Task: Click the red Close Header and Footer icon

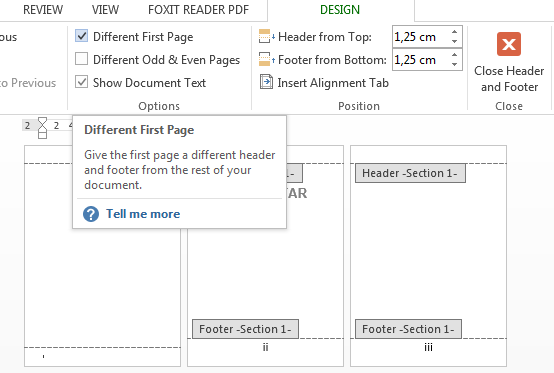Action: click(x=509, y=44)
